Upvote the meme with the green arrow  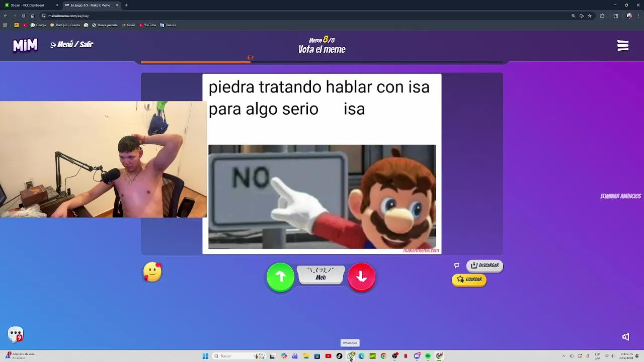point(280,277)
